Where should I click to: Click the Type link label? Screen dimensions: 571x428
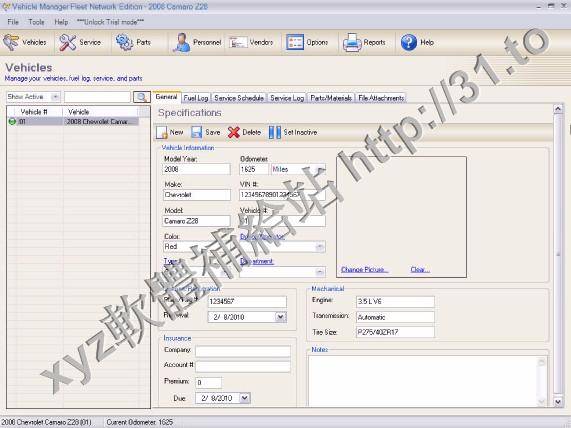coord(171,261)
